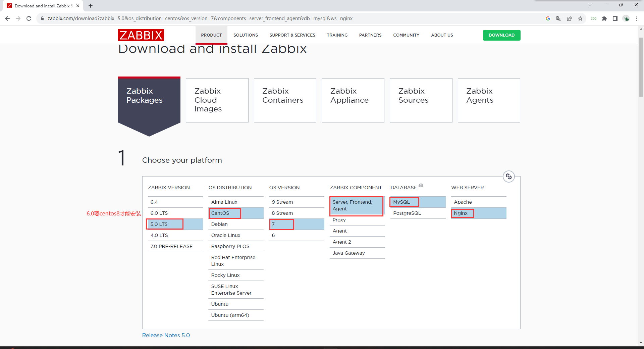The image size is (644, 349).
Task: Choose Zabbix version 7.0 PRE-RELEASE
Action: tap(175, 246)
